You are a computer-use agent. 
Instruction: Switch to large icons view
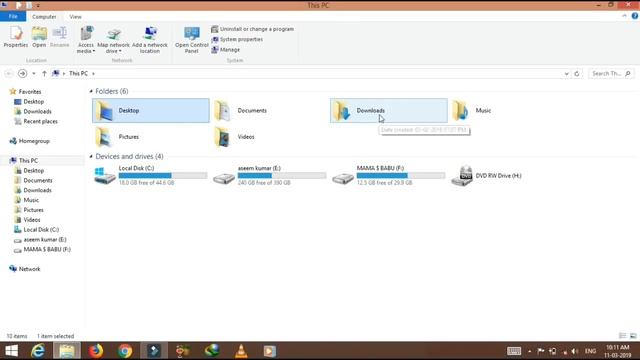tap(633, 336)
